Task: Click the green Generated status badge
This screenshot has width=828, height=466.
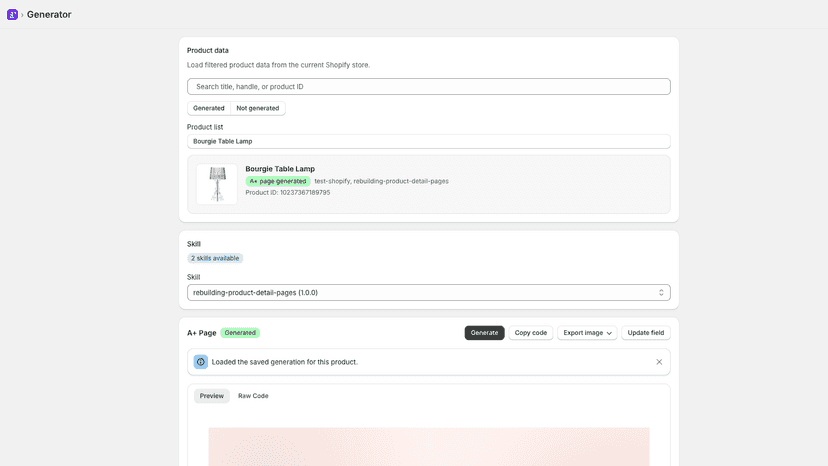Action: pos(240,333)
